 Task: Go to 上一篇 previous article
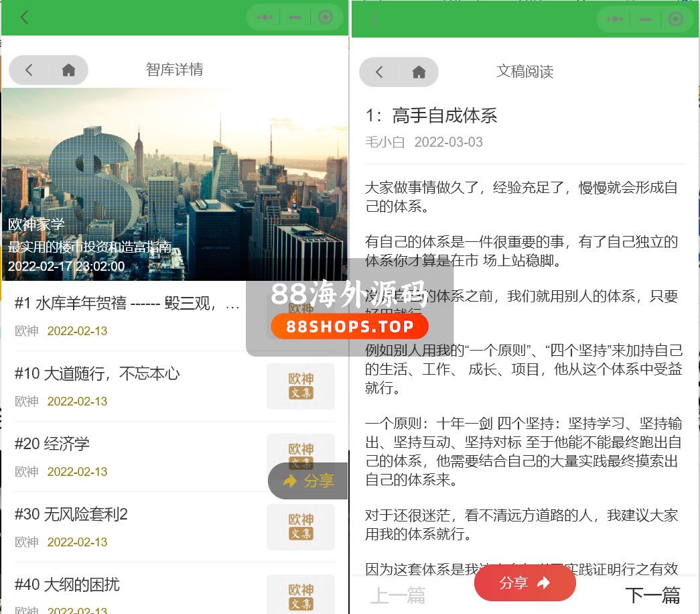point(398,595)
